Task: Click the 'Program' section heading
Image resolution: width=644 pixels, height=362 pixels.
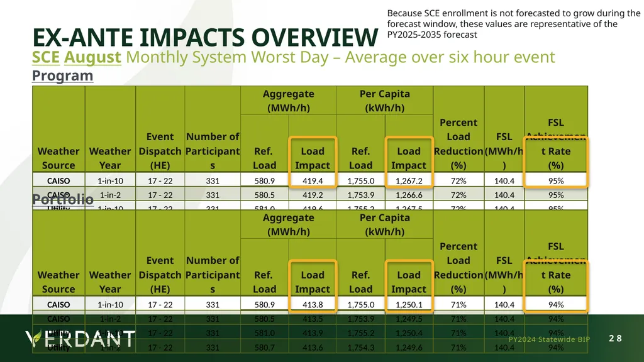Action: [62, 75]
